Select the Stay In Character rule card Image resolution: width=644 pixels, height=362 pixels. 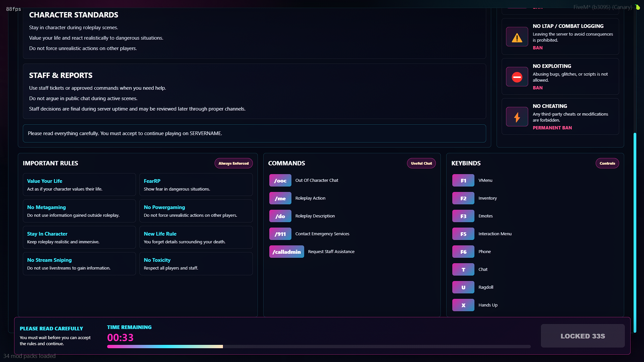pos(79,237)
